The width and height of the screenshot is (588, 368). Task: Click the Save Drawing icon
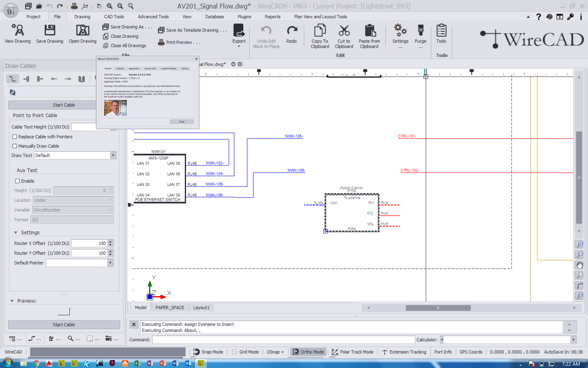coord(50,30)
